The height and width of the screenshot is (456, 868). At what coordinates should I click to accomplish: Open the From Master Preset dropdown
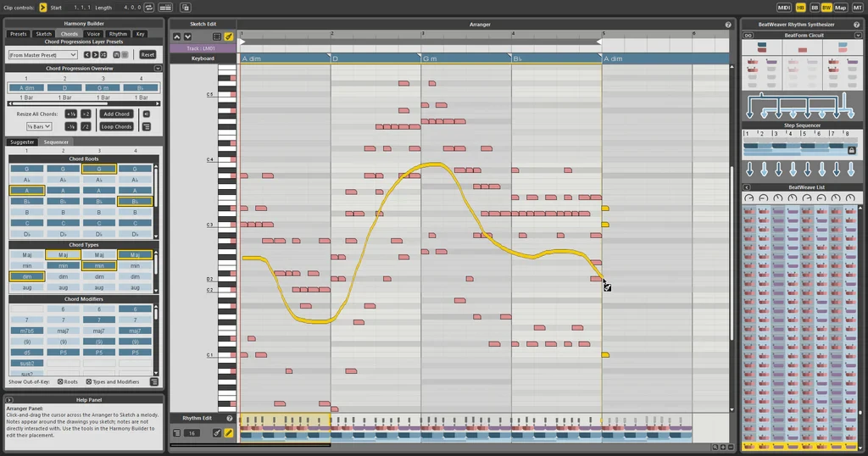pos(42,55)
